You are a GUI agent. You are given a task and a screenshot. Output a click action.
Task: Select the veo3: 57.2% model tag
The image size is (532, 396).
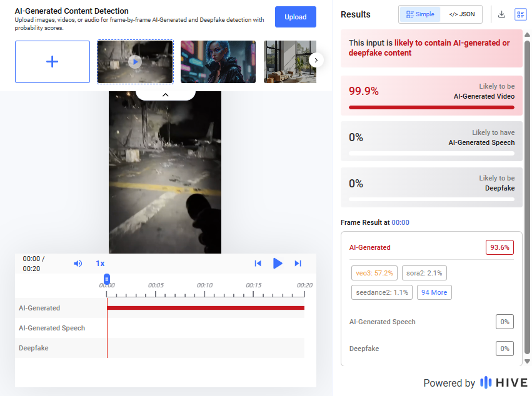pos(374,273)
